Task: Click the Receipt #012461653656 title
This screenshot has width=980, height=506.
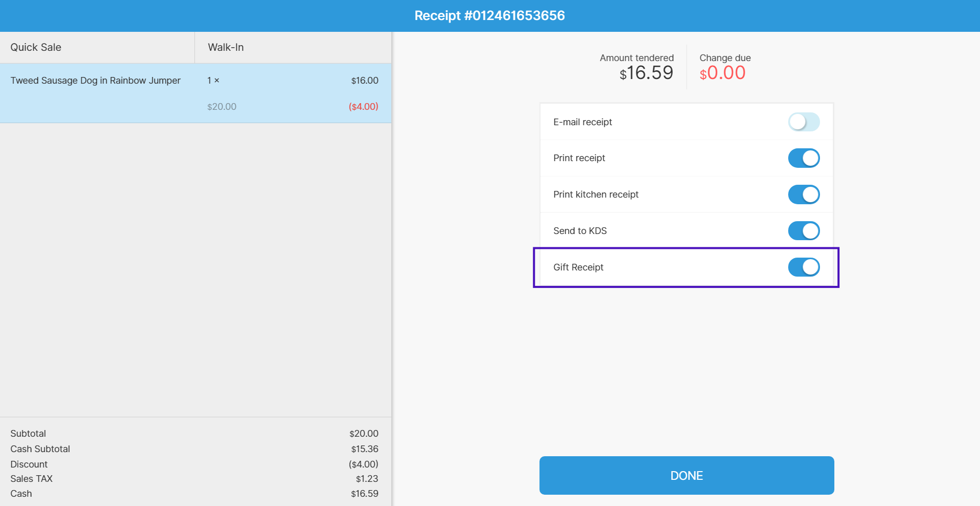Action: pyautogui.click(x=490, y=15)
